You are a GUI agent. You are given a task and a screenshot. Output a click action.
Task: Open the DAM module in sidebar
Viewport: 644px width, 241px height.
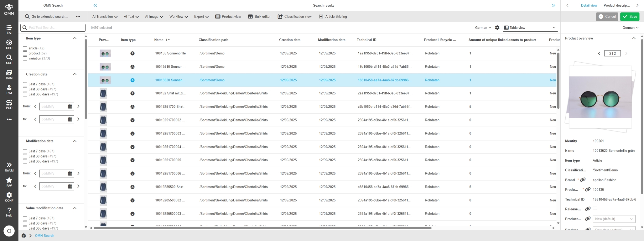9,74
